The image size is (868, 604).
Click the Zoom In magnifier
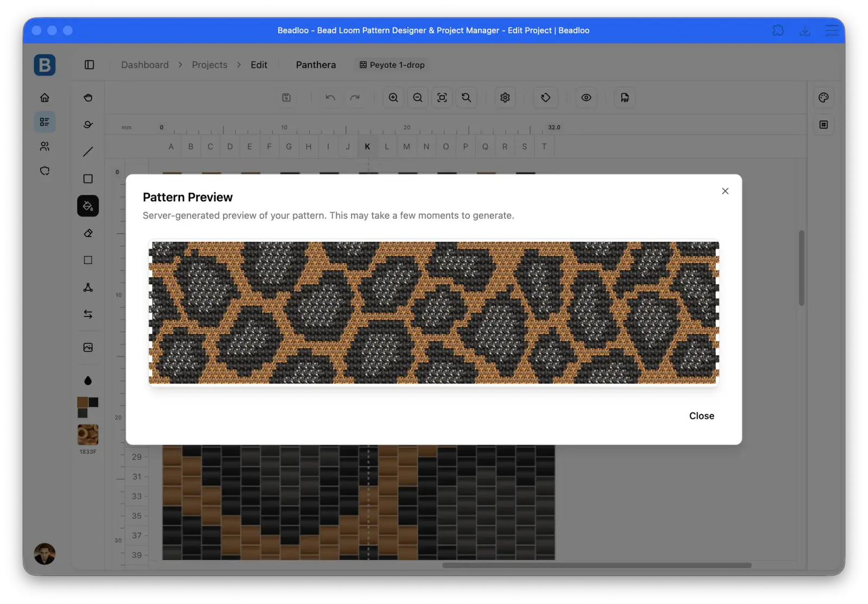[393, 98]
